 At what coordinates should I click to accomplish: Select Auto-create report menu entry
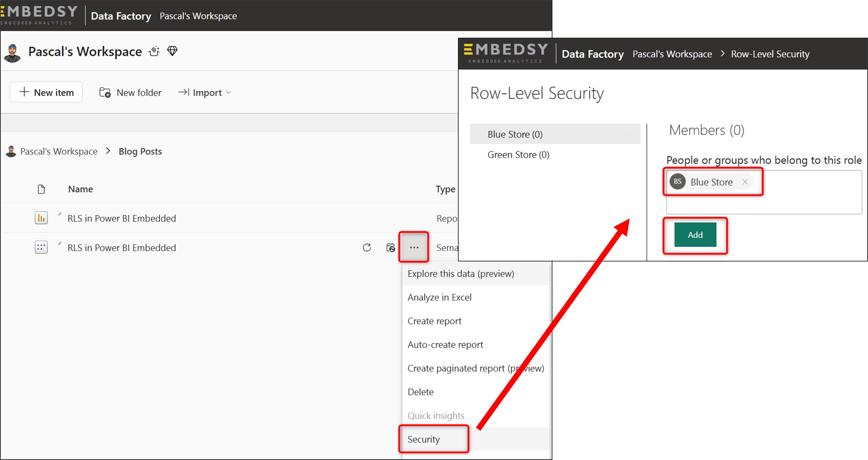pyautogui.click(x=475, y=344)
